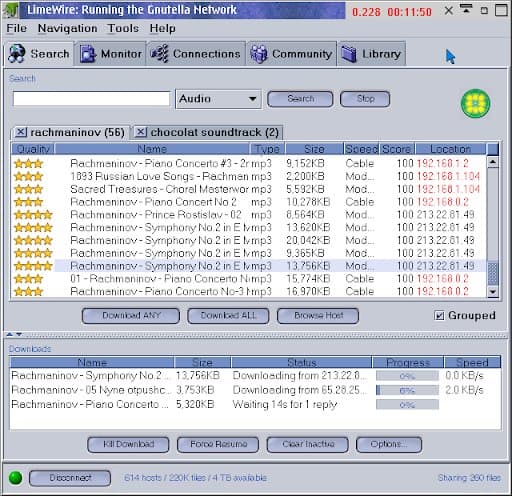Click the green connection status indicator

coord(15,478)
